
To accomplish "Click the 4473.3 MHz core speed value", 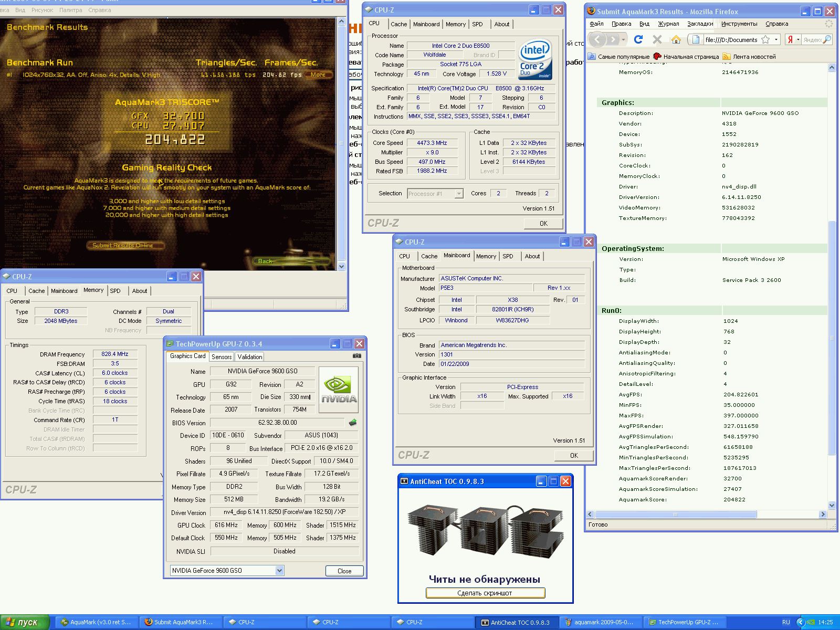I will click(x=432, y=143).
